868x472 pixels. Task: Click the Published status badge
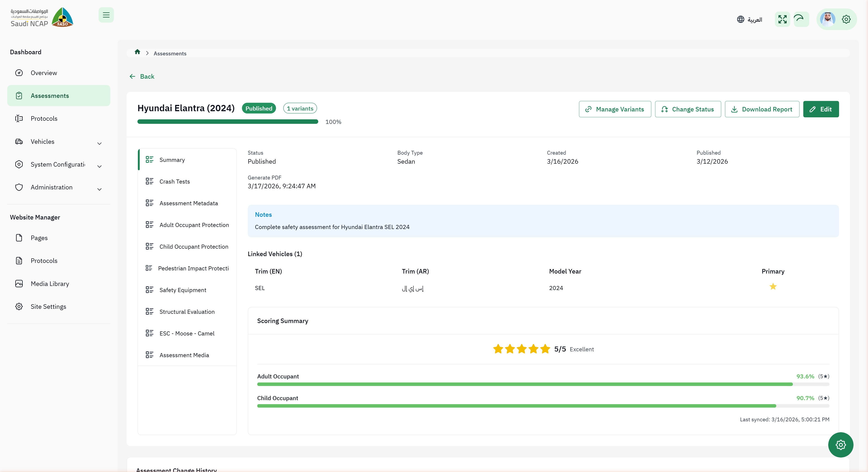259,109
